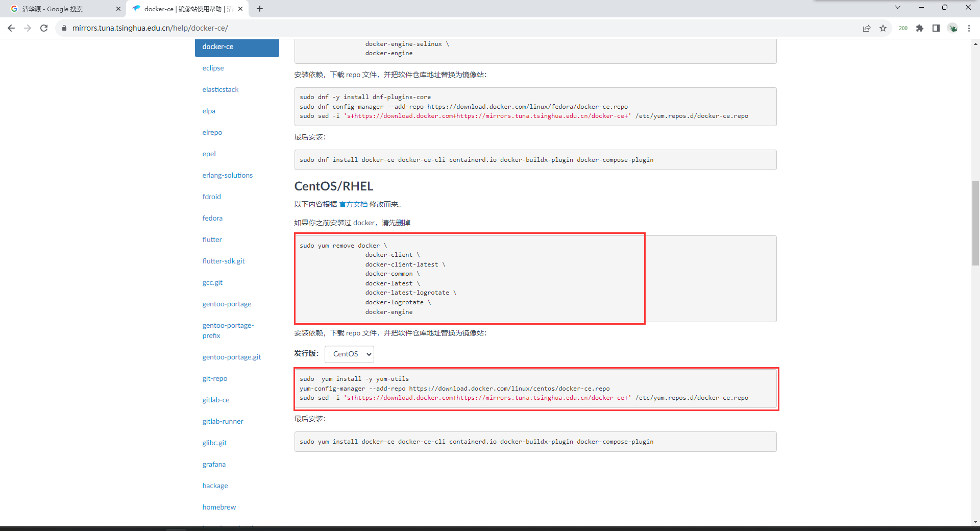Click the 'sudo yum install docker-ce' command
The height and width of the screenshot is (531, 980).
476,442
